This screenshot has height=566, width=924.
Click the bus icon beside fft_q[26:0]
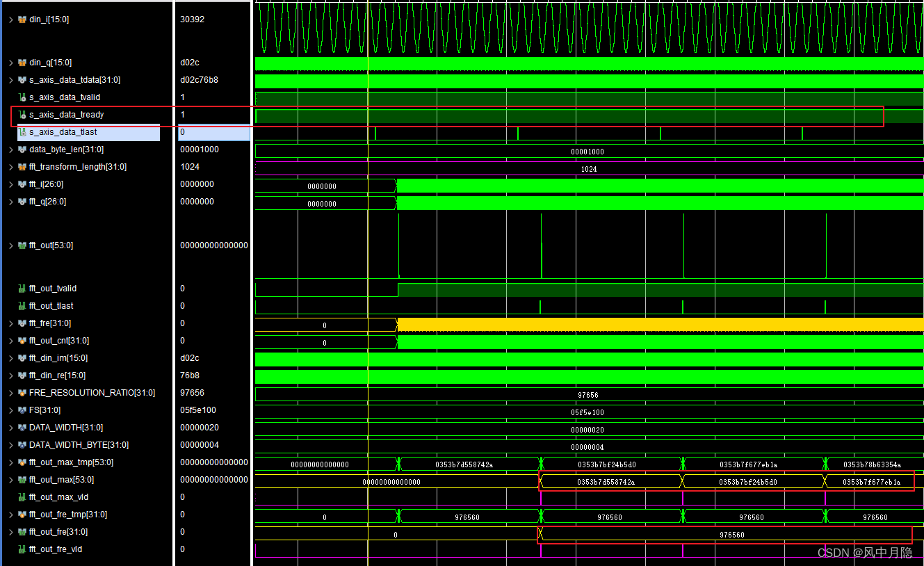[x=22, y=202]
